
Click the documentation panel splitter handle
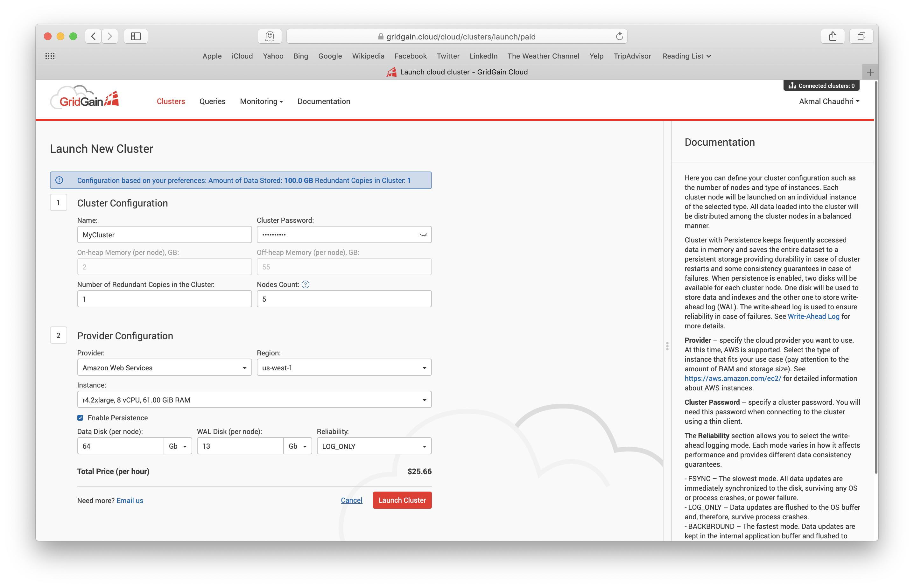(x=667, y=346)
